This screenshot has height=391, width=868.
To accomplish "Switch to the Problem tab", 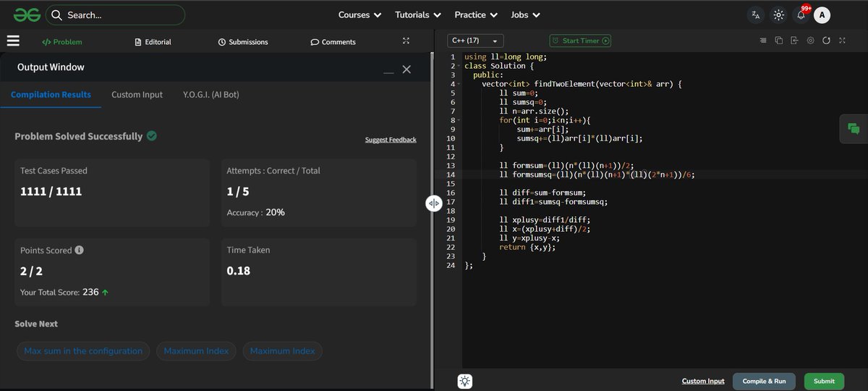I will (62, 42).
